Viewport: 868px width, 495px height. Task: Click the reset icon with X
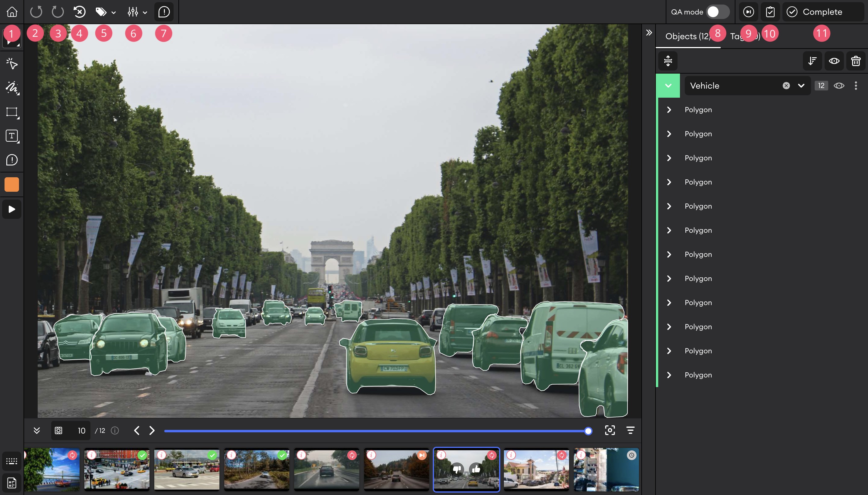click(80, 12)
